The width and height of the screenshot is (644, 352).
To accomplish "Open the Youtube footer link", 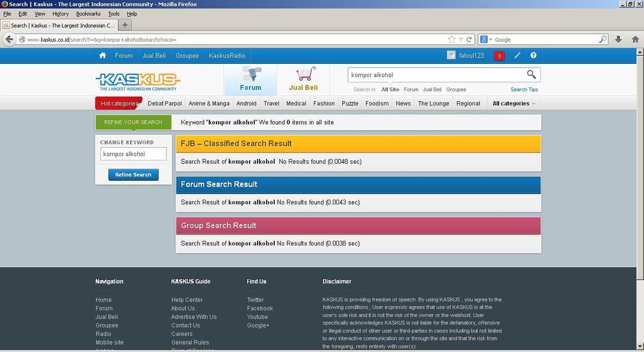I will point(258,317).
